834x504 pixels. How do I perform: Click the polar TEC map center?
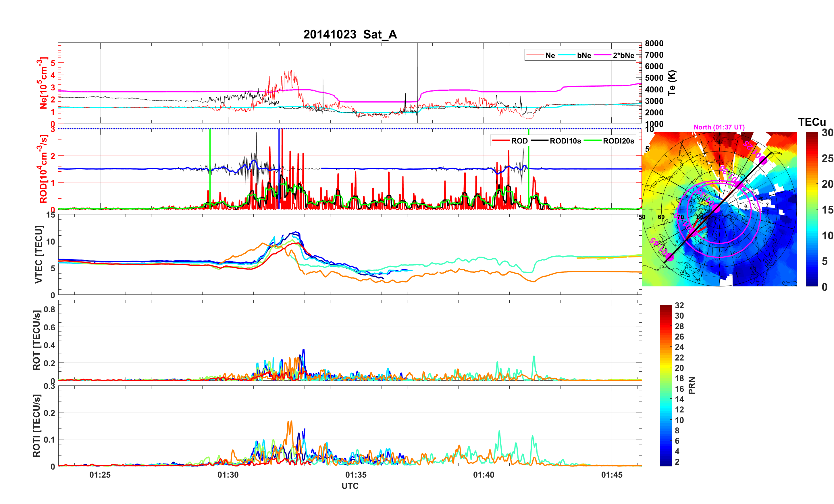point(719,209)
